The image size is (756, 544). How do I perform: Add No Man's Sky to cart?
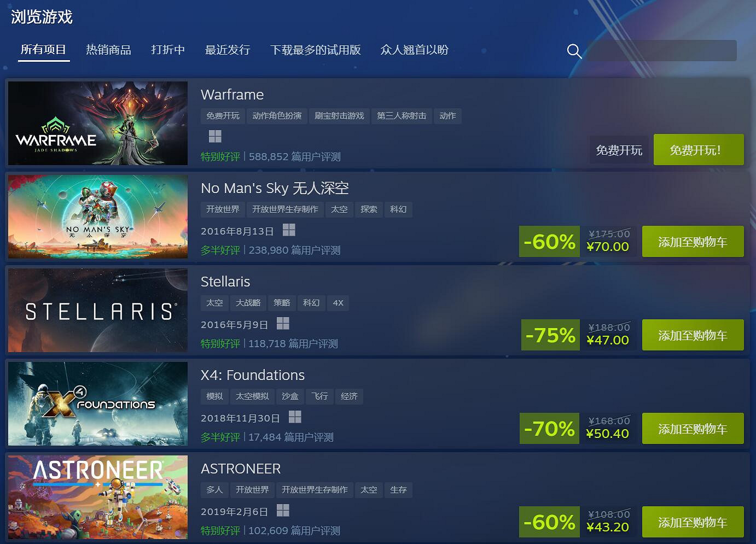pos(693,242)
